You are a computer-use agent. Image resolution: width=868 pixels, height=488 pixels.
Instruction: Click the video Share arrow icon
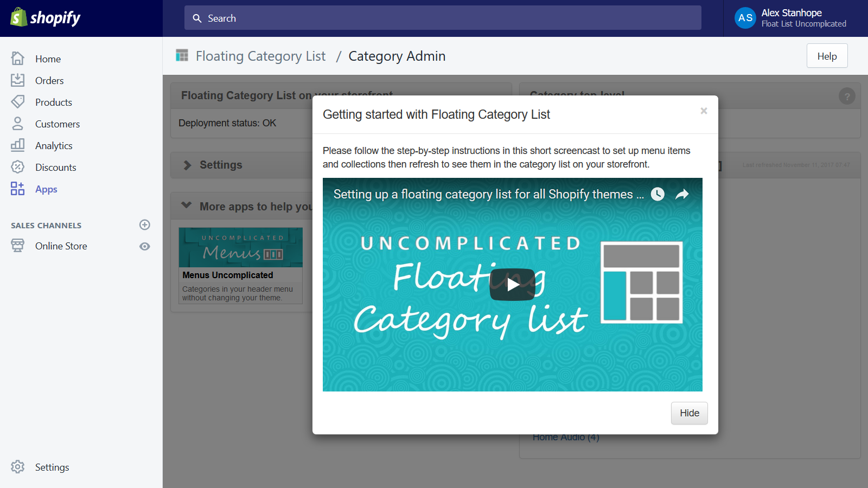point(682,194)
